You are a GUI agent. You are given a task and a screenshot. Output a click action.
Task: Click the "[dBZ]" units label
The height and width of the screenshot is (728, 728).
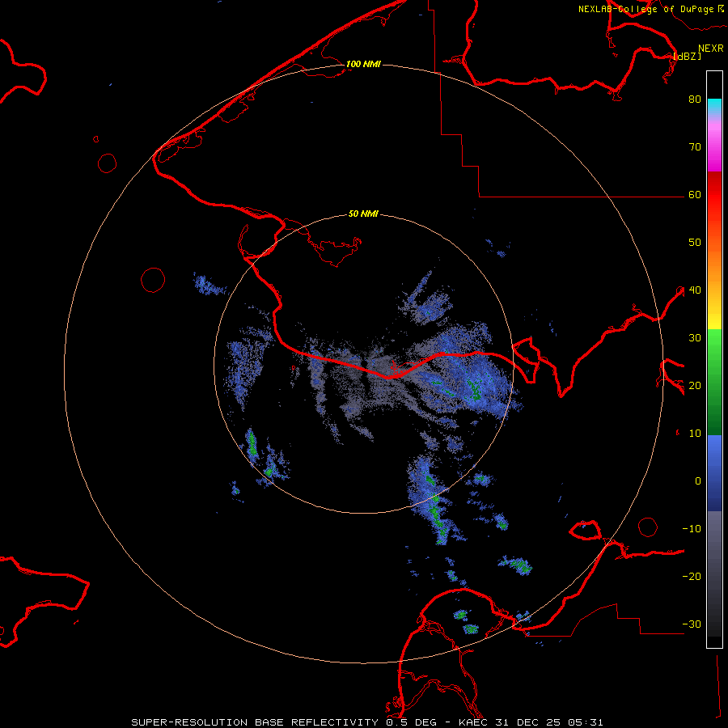tap(687, 56)
